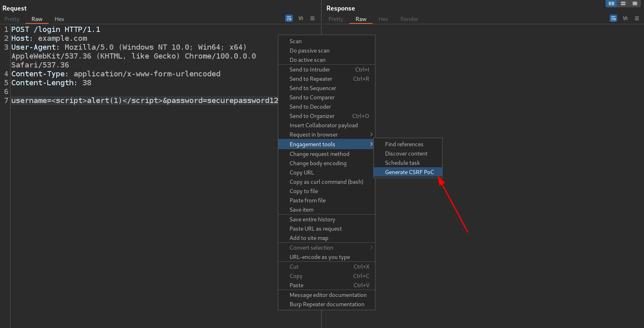Select Send to Organizer
The height and width of the screenshot is (328, 644).
[326, 116]
